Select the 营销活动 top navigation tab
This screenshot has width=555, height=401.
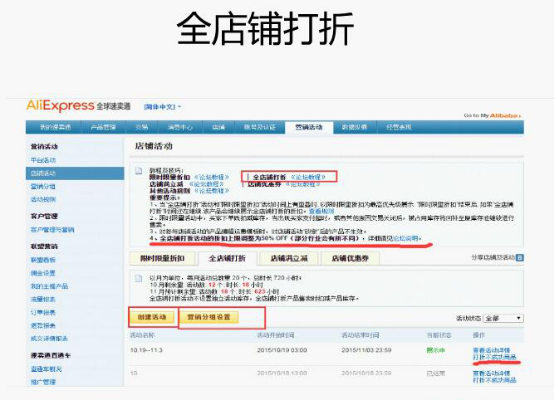309,127
